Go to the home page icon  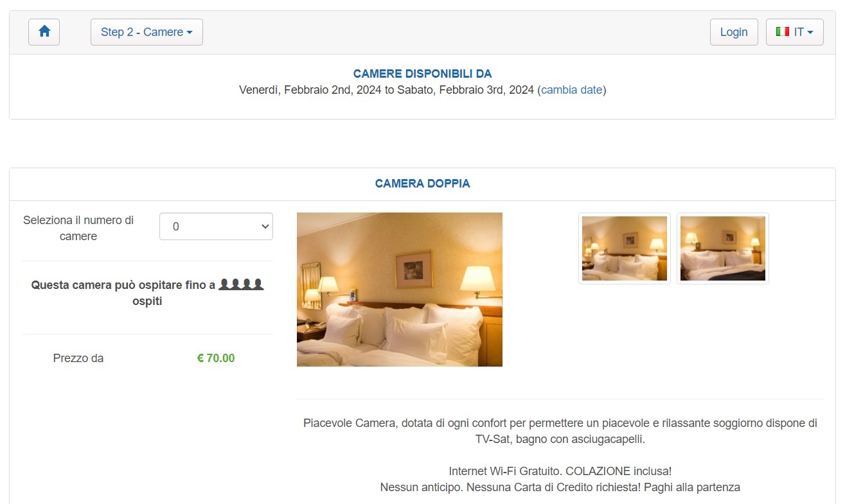pos(44,32)
